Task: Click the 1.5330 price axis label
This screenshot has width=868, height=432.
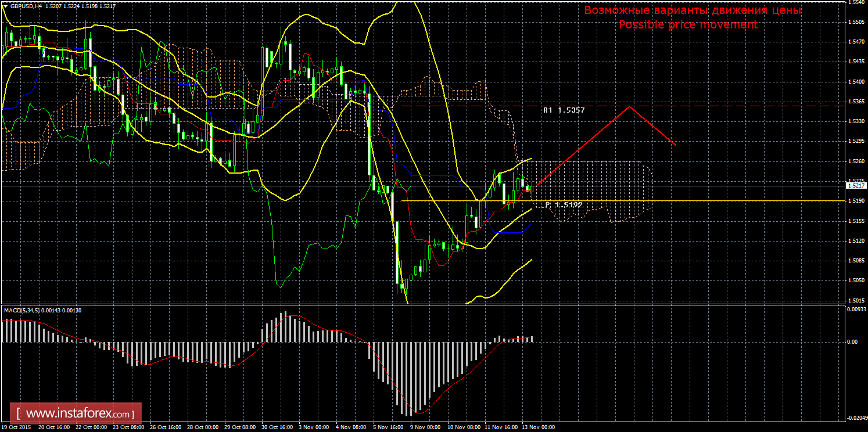Action: (855, 121)
